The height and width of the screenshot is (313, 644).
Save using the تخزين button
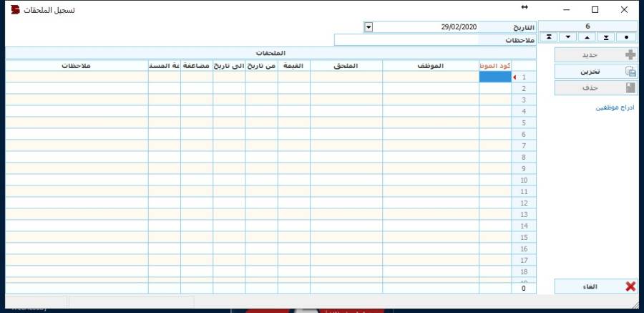(x=596, y=71)
